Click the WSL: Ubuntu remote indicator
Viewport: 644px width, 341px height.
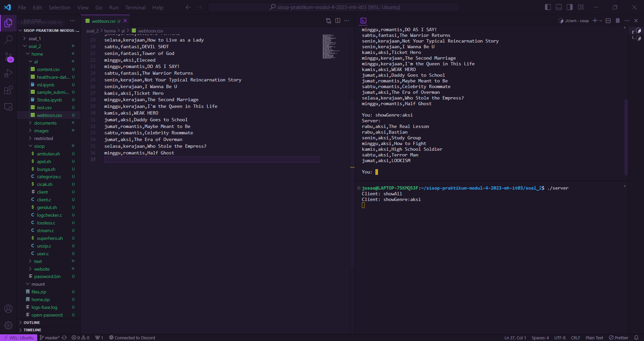click(18, 338)
